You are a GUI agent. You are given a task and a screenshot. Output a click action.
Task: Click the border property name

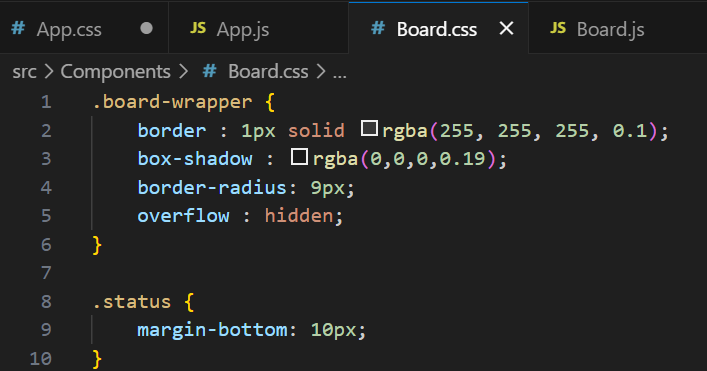click(x=172, y=131)
